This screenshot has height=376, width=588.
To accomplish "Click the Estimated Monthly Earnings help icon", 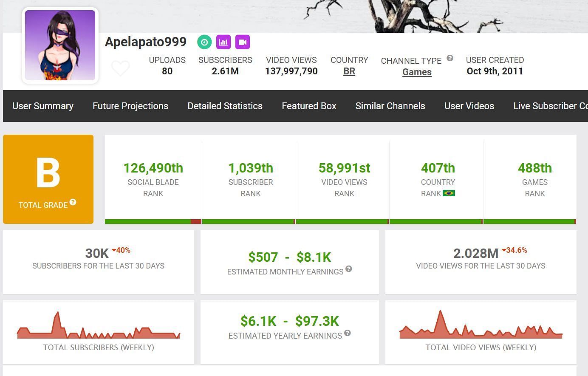I will click(x=348, y=269).
